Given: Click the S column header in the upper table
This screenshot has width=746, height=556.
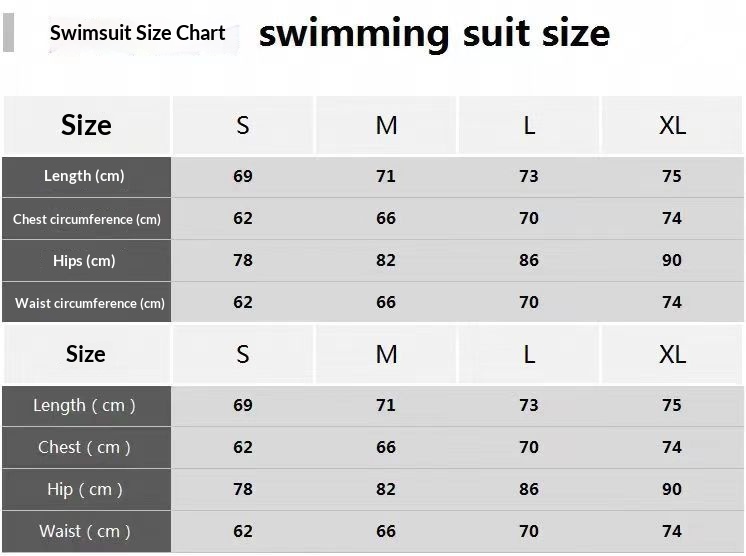Looking at the screenshot, I should [x=243, y=125].
